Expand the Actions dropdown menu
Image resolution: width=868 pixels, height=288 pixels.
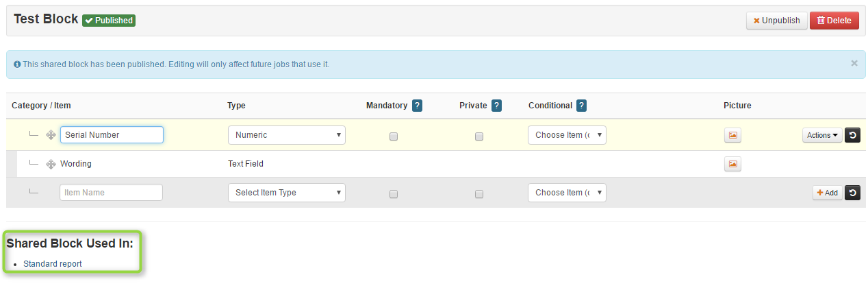(822, 135)
